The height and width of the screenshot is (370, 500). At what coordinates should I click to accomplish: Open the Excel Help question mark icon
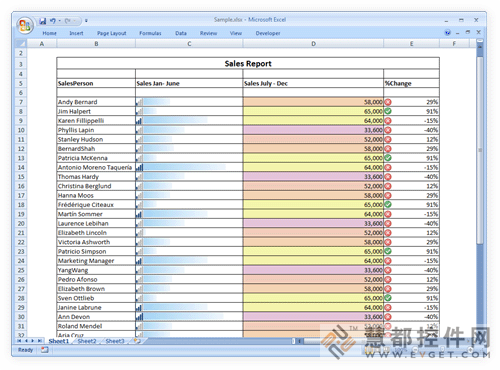pos(447,33)
